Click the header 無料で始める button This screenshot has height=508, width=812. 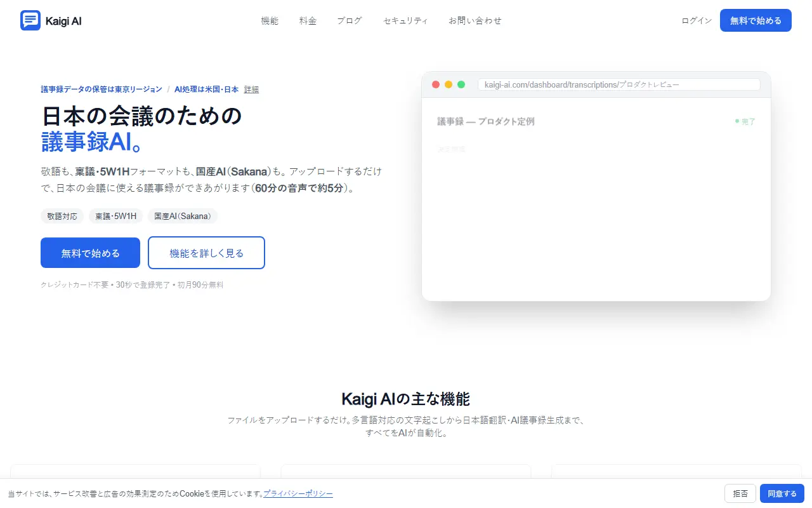pyautogui.click(x=756, y=20)
